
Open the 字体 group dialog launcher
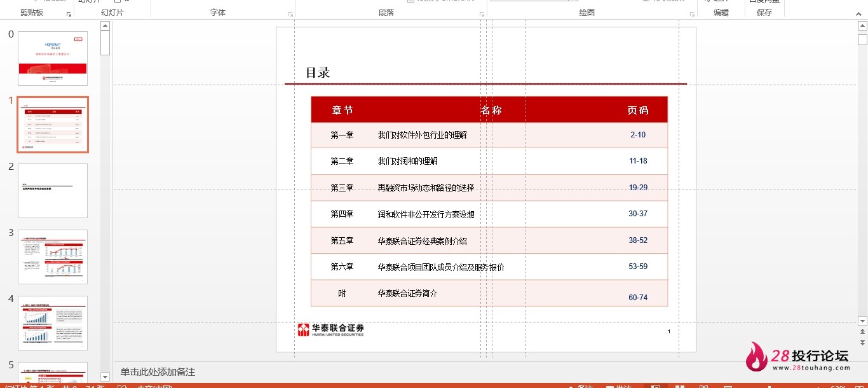click(x=291, y=14)
